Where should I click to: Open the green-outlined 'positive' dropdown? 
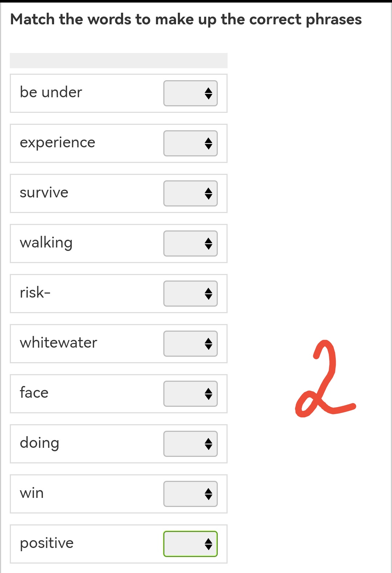[191, 544]
